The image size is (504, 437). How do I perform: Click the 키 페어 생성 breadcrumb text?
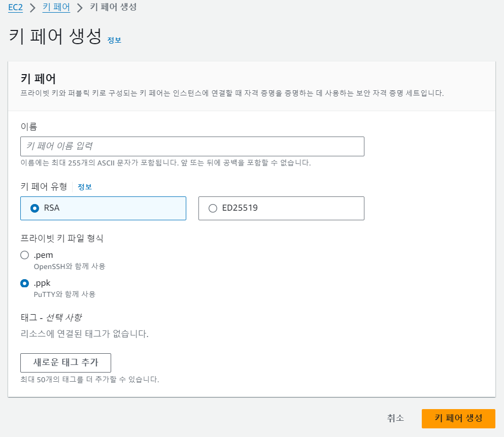(113, 7)
